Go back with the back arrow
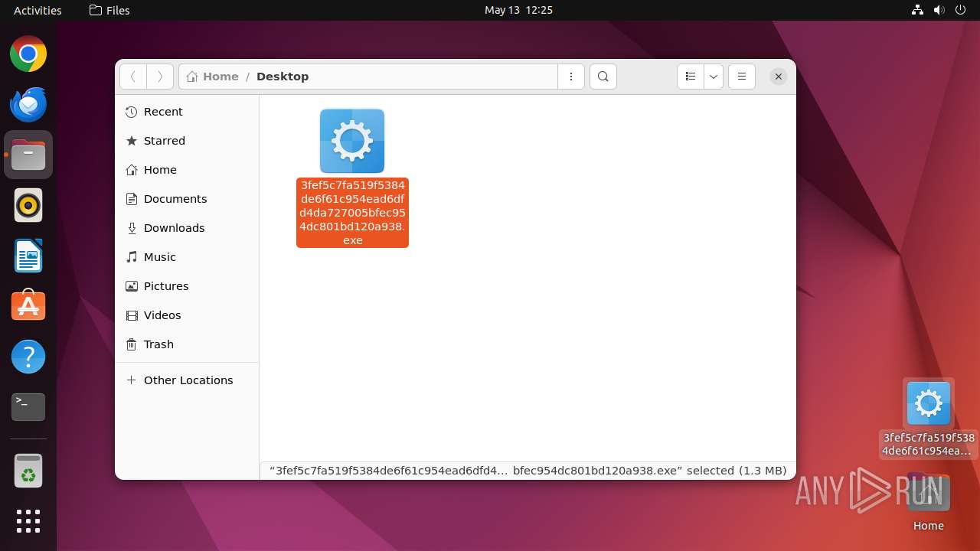Screen dimensions: 980x551 [133, 77]
